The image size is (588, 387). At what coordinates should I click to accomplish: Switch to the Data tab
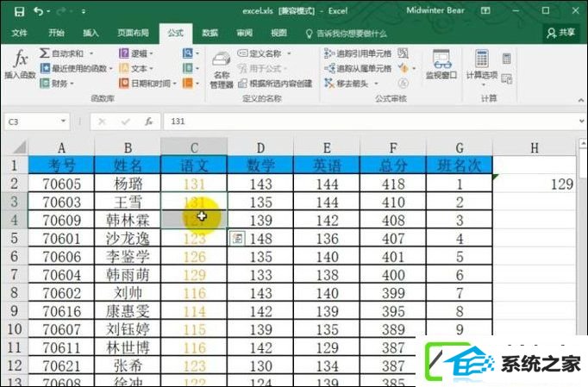pyautogui.click(x=210, y=33)
